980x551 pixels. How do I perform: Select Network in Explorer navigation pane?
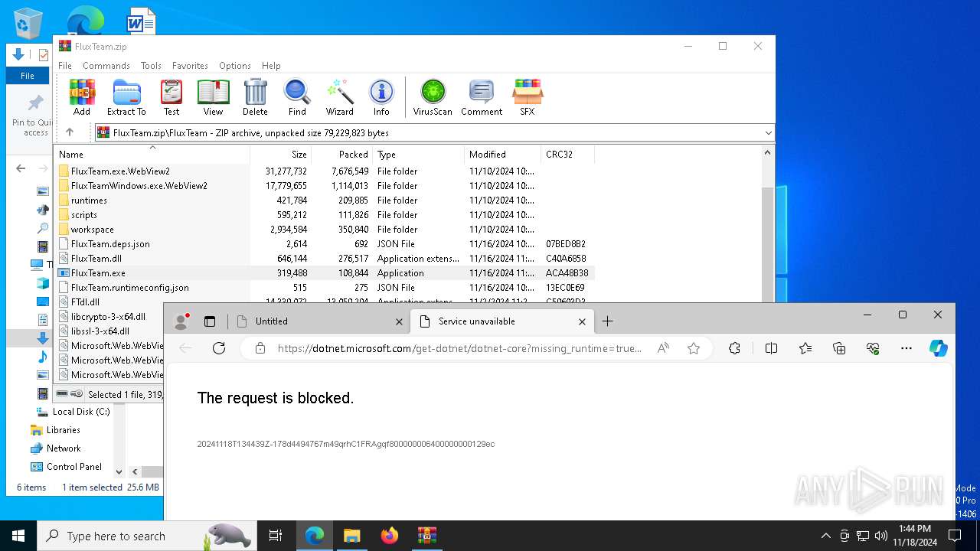click(x=64, y=448)
